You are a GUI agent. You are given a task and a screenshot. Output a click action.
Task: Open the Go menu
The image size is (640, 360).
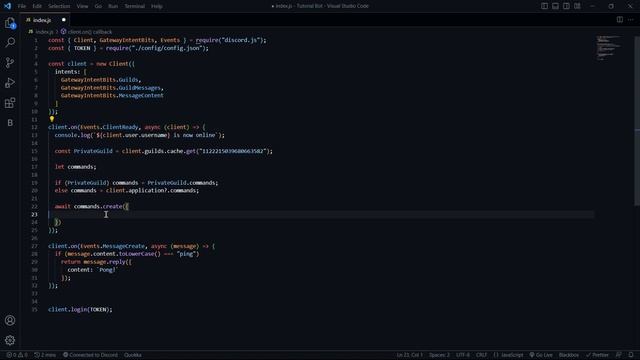[98, 6]
